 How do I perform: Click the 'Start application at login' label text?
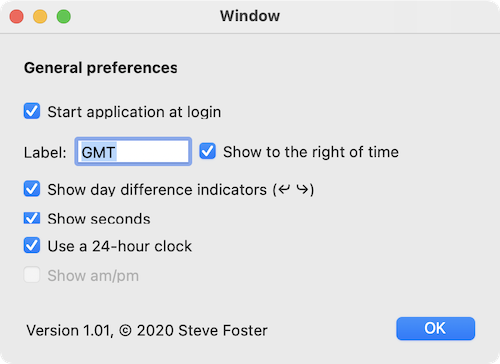pyautogui.click(x=134, y=112)
